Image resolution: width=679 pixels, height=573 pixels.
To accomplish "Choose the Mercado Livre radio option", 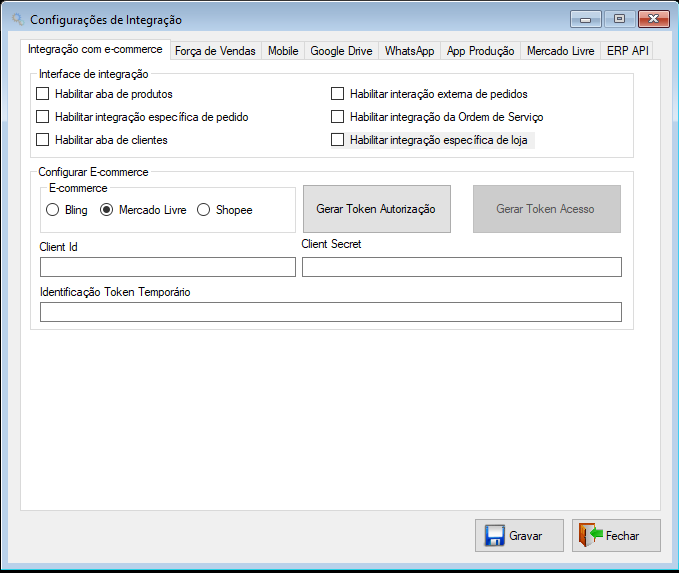I will [x=107, y=210].
